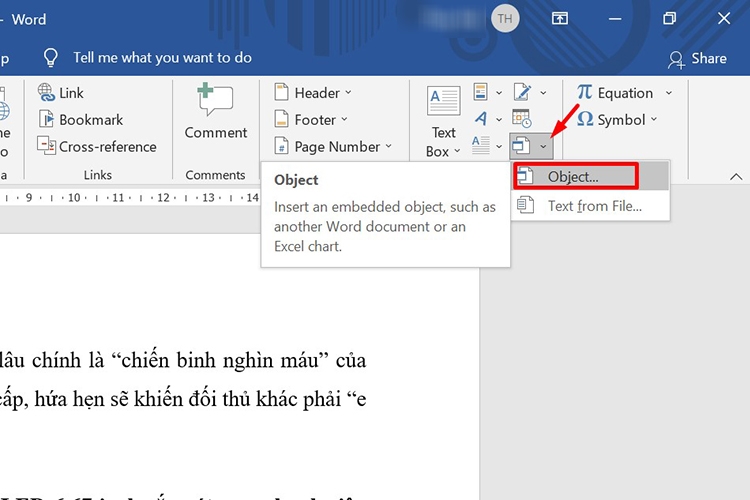The height and width of the screenshot is (500, 750).
Task: Click the Header button
Action: pyautogui.click(x=313, y=92)
